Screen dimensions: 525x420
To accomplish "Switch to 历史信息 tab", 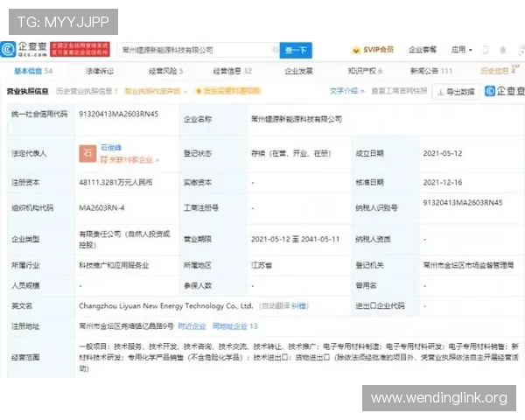I will click(498, 71).
